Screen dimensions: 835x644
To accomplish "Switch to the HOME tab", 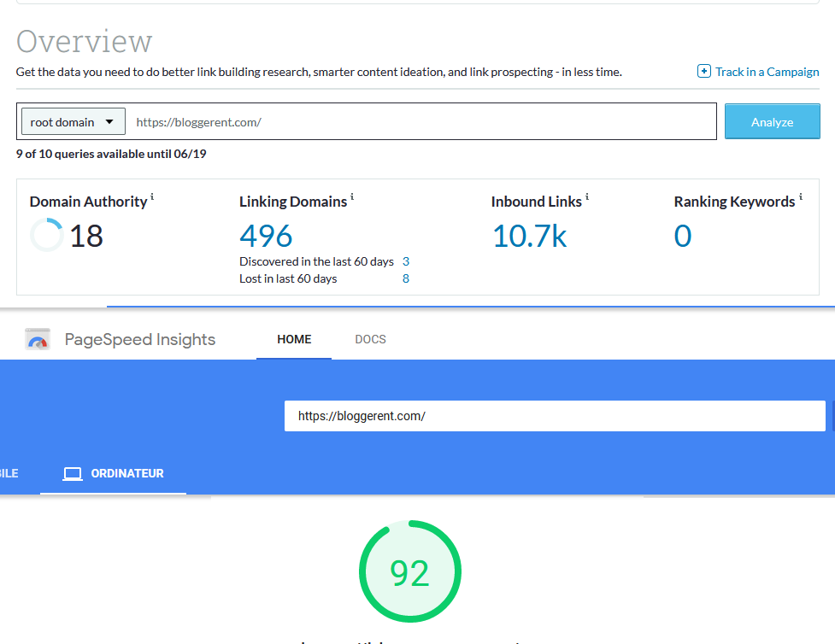I will tap(294, 339).
